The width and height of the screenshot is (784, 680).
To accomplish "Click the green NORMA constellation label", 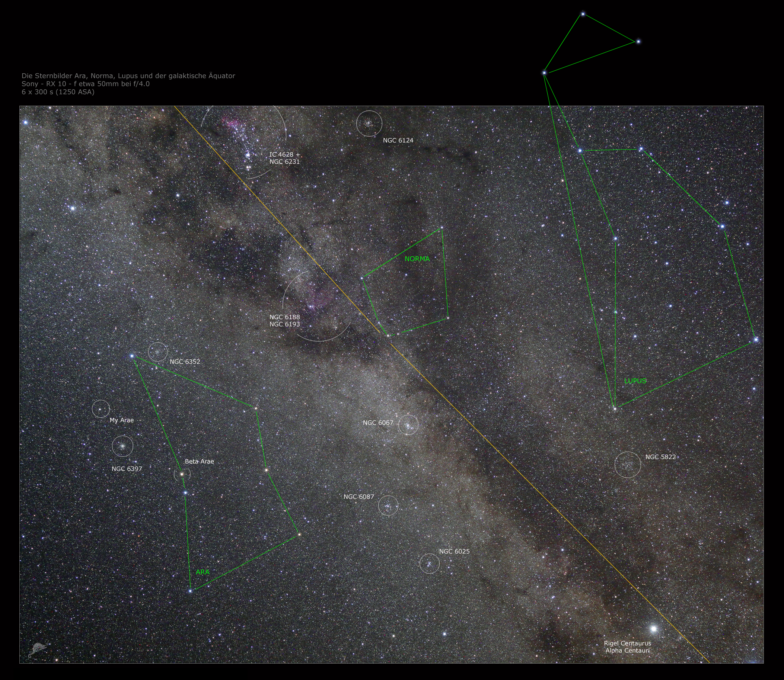I will (x=417, y=259).
